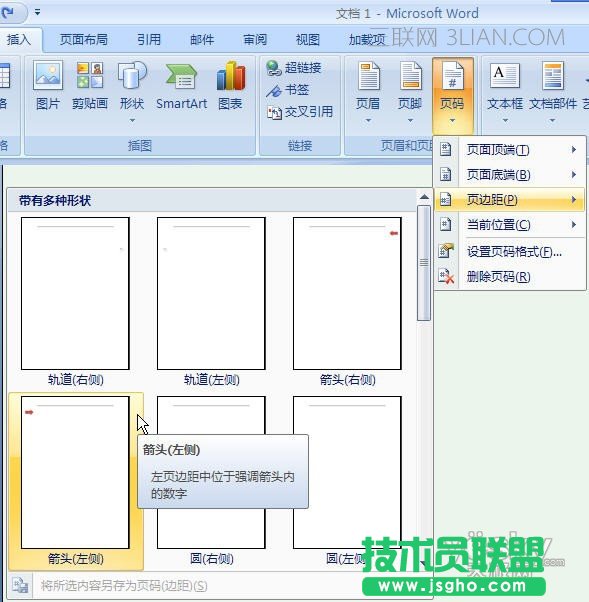Click the Bottom of Page (页面底端) menu icon
Screen dimensions: 589x602
[x=445, y=174]
